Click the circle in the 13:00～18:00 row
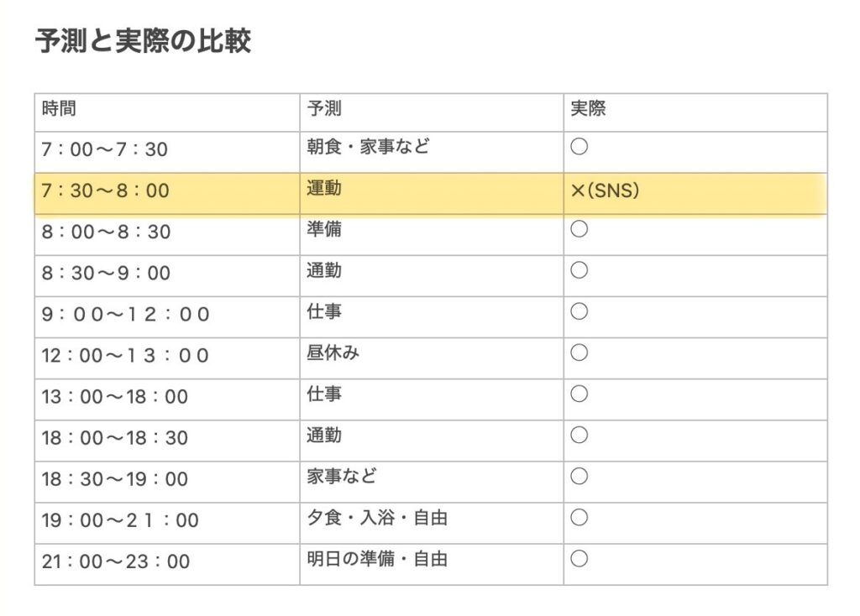The width and height of the screenshot is (860, 616). [x=579, y=394]
